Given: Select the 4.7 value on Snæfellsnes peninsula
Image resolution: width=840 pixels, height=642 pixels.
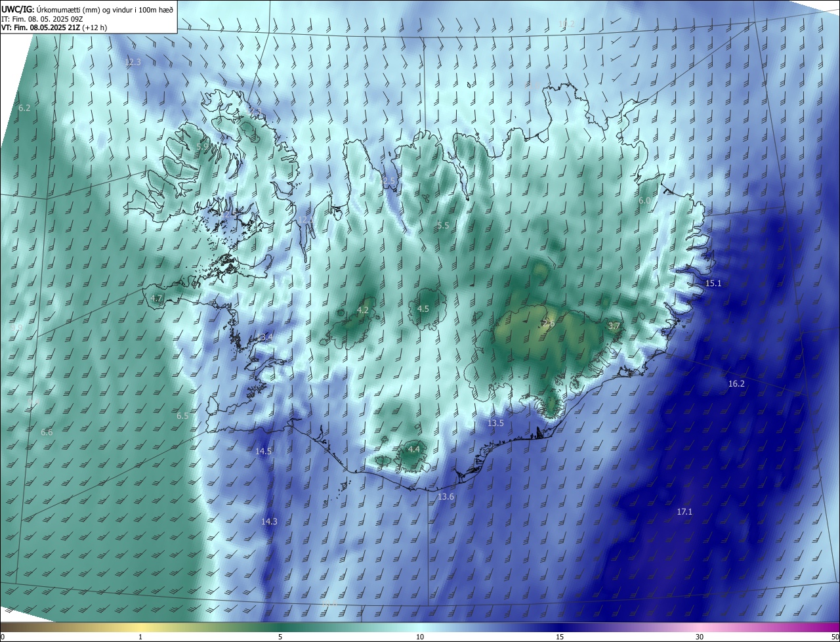Looking at the screenshot, I should point(156,298).
